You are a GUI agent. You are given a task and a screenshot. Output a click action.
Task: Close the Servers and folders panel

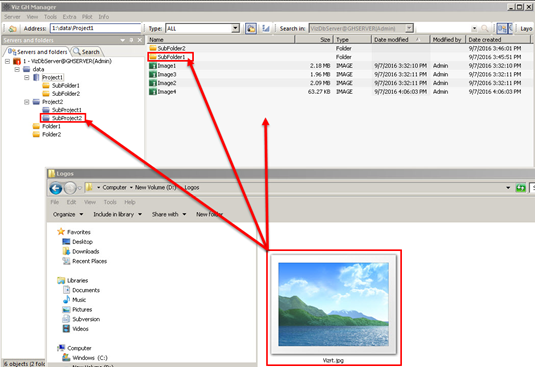coord(140,40)
